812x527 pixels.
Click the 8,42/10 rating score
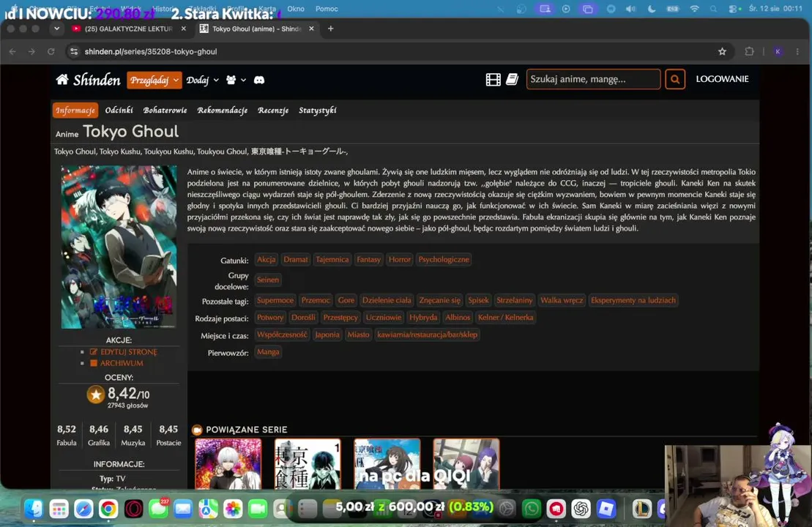128,394
